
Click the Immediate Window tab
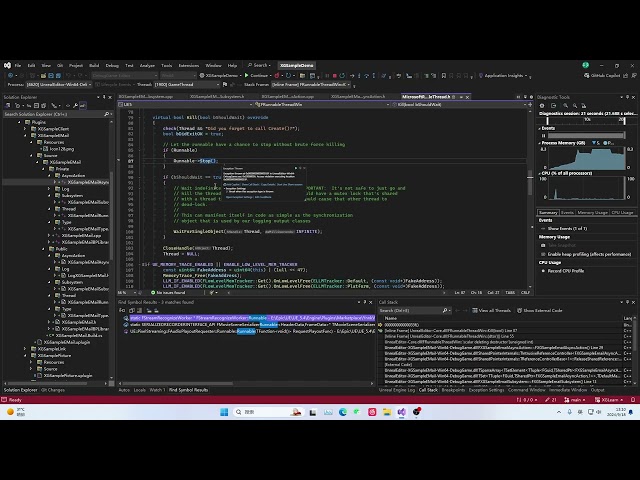[x=568, y=390]
